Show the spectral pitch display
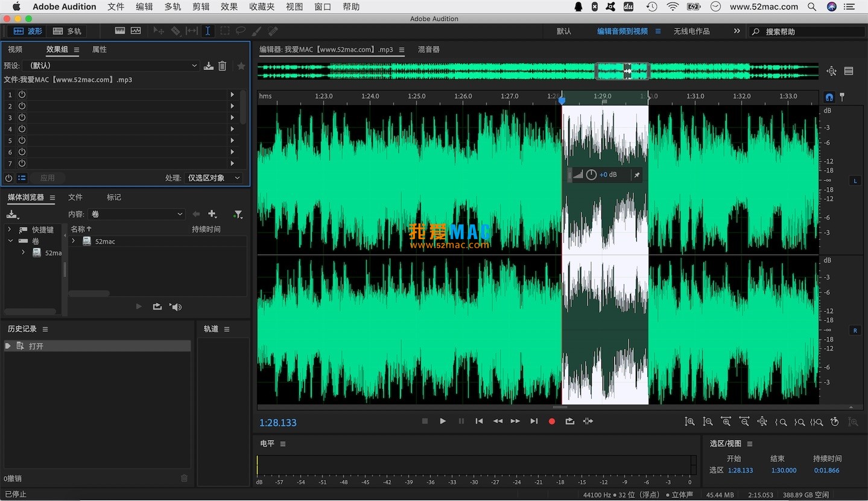The width and height of the screenshot is (868, 501). click(x=136, y=31)
